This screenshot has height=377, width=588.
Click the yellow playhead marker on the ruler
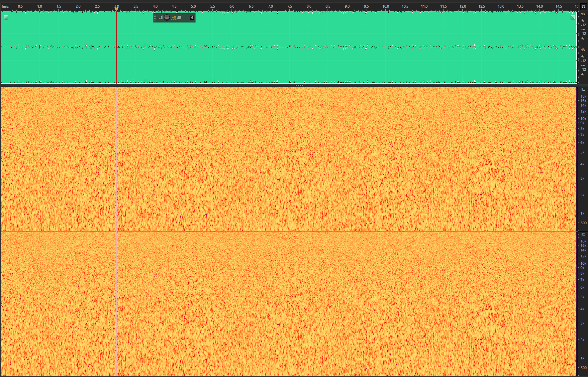click(x=116, y=8)
